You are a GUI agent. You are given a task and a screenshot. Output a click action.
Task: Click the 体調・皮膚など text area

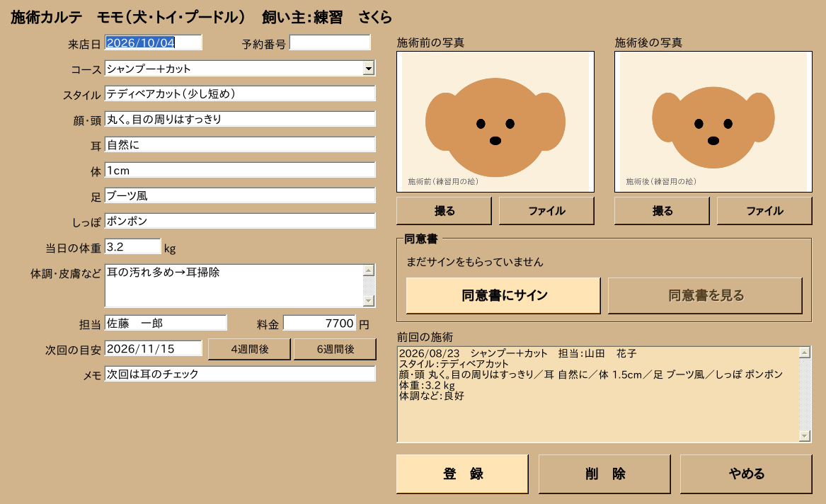click(x=234, y=285)
